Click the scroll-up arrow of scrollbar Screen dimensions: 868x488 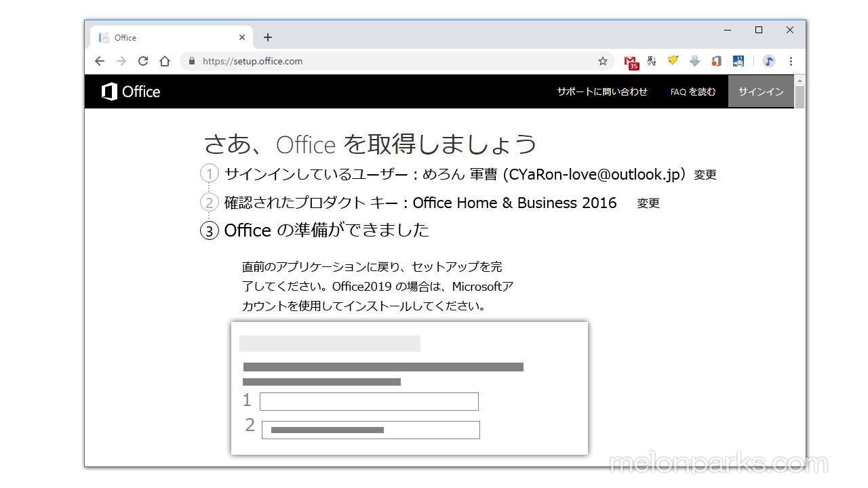click(x=800, y=79)
